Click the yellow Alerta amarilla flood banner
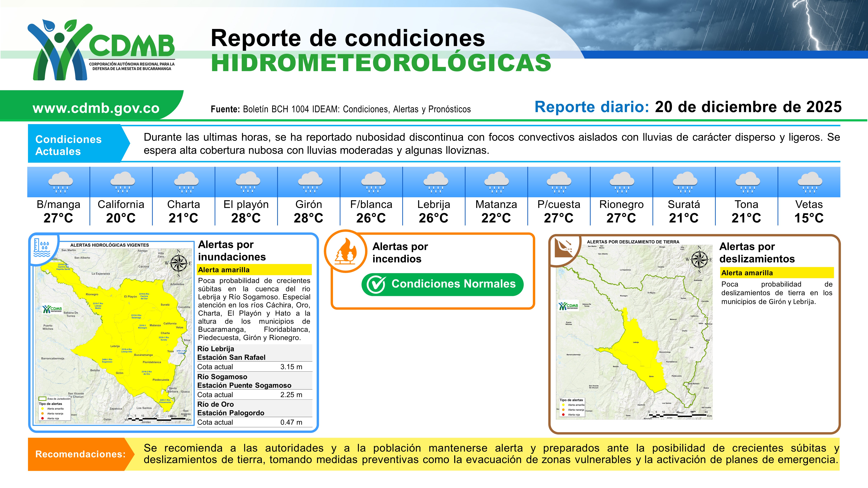 254,270
